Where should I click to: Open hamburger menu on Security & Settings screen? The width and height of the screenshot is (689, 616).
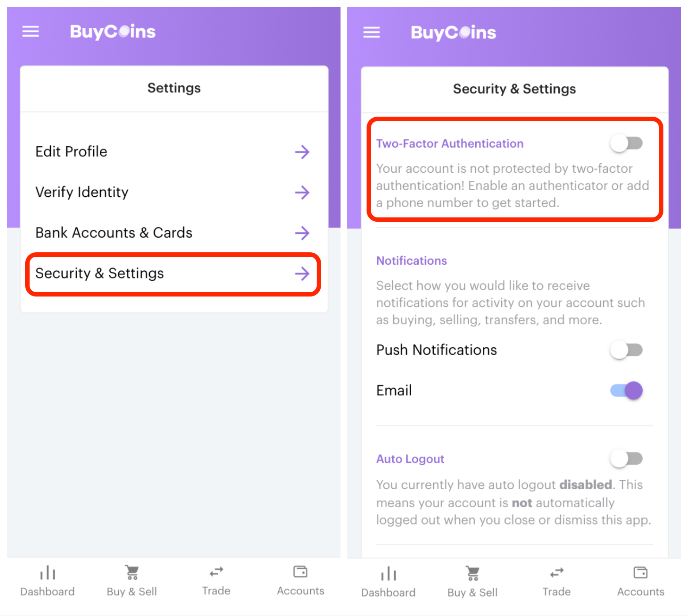371,32
